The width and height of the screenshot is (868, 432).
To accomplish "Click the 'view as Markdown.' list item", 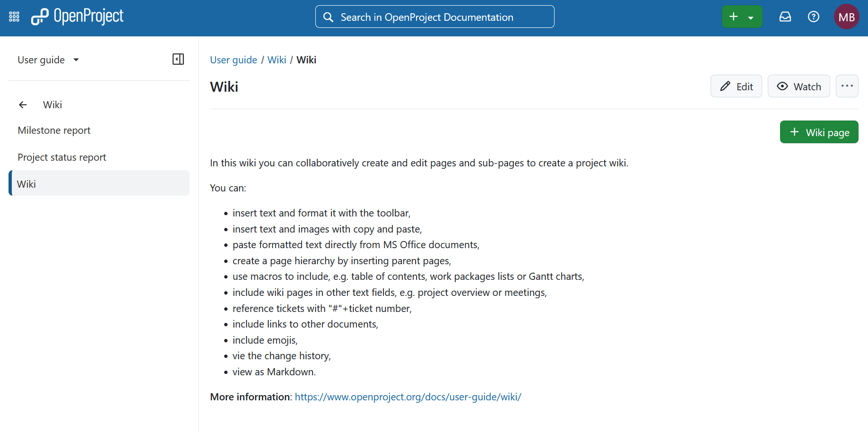I will (274, 372).
